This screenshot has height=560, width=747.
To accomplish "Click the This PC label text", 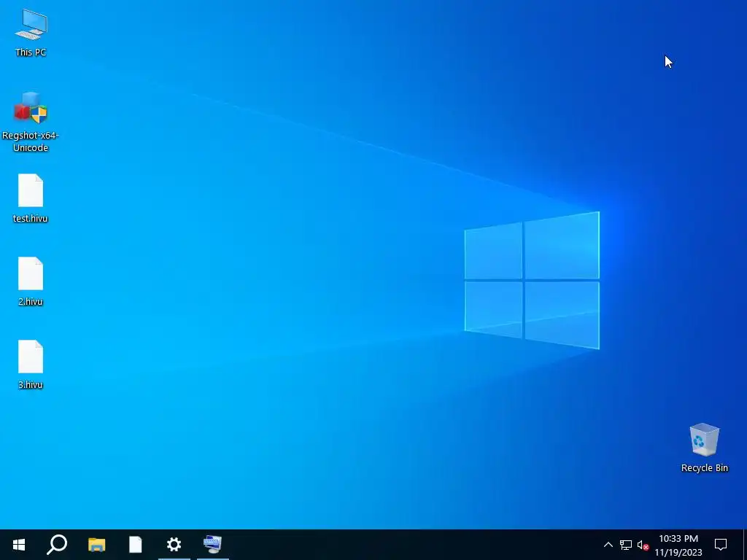I will (31, 52).
